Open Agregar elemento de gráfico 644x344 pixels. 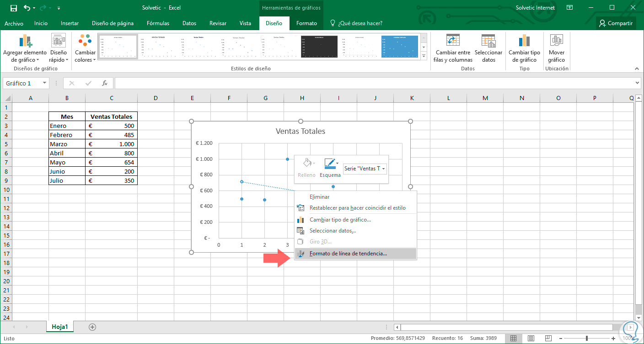[25, 48]
